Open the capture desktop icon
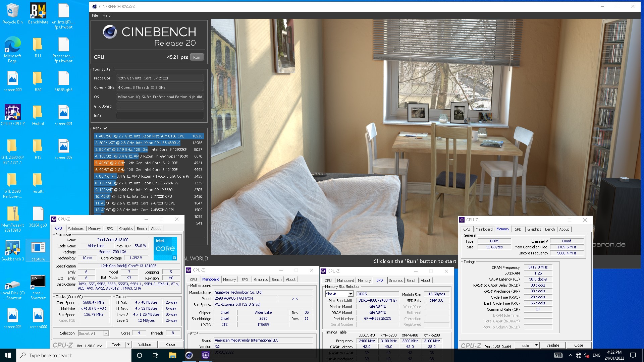 click(x=38, y=251)
